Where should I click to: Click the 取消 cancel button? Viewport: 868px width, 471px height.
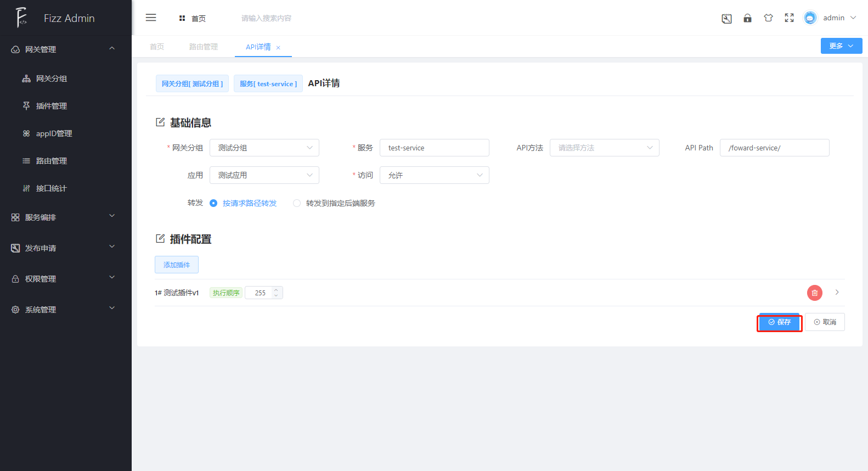pos(825,322)
